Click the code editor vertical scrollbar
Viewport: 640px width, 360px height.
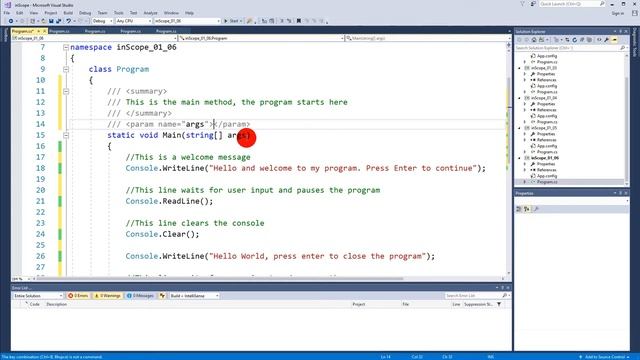click(509, 159)
